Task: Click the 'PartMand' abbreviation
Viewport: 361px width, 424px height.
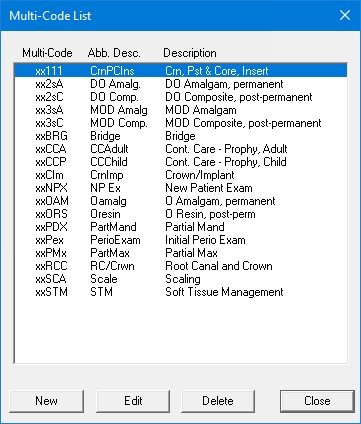Action: click(x=113, y=227)
